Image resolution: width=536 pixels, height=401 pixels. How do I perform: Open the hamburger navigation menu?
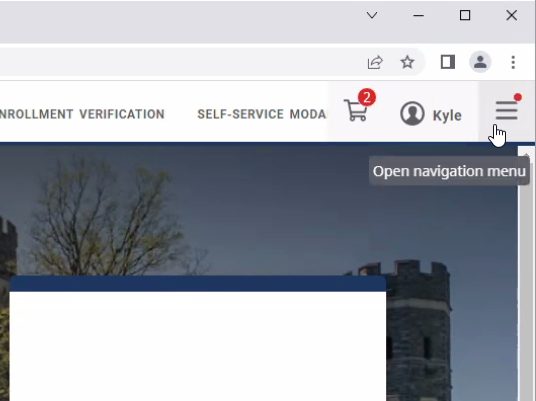coord(507,110)
